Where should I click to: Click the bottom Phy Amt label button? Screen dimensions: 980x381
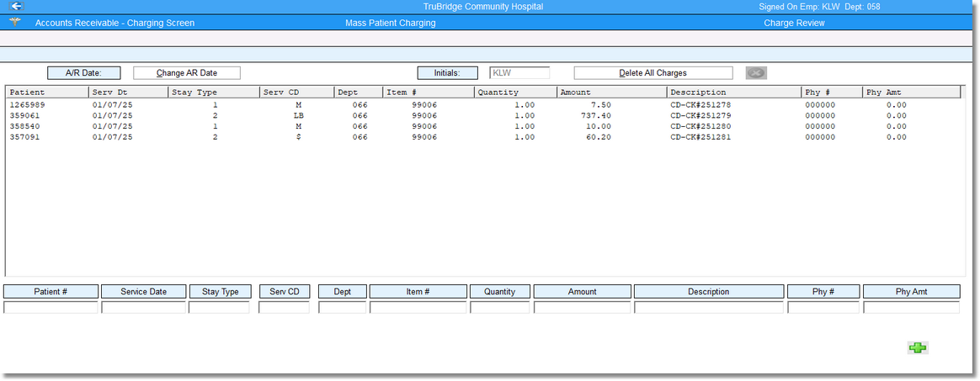[x=911, y=292]
